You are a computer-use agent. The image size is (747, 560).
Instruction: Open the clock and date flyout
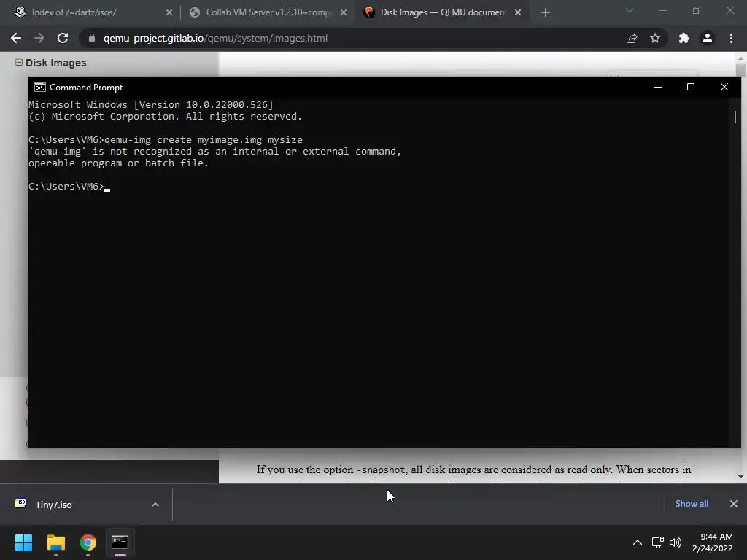[x=713, y=542]
